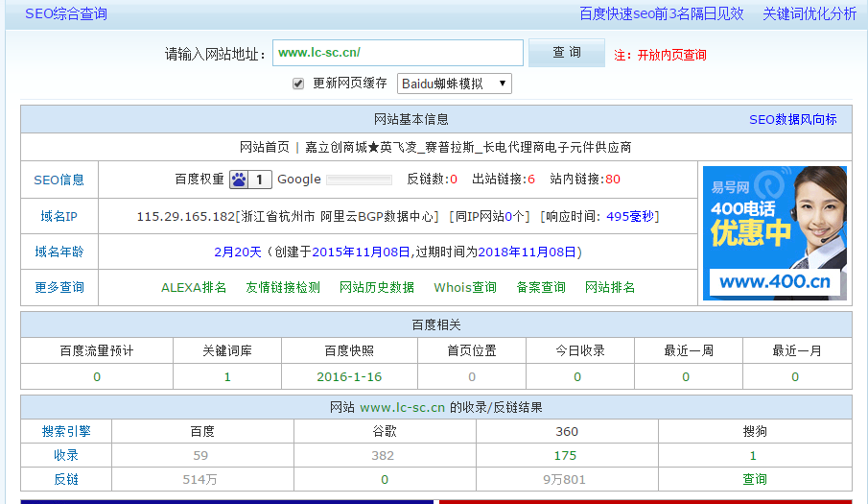Click the Baidu weight paw icon

(x=239, y=180)
